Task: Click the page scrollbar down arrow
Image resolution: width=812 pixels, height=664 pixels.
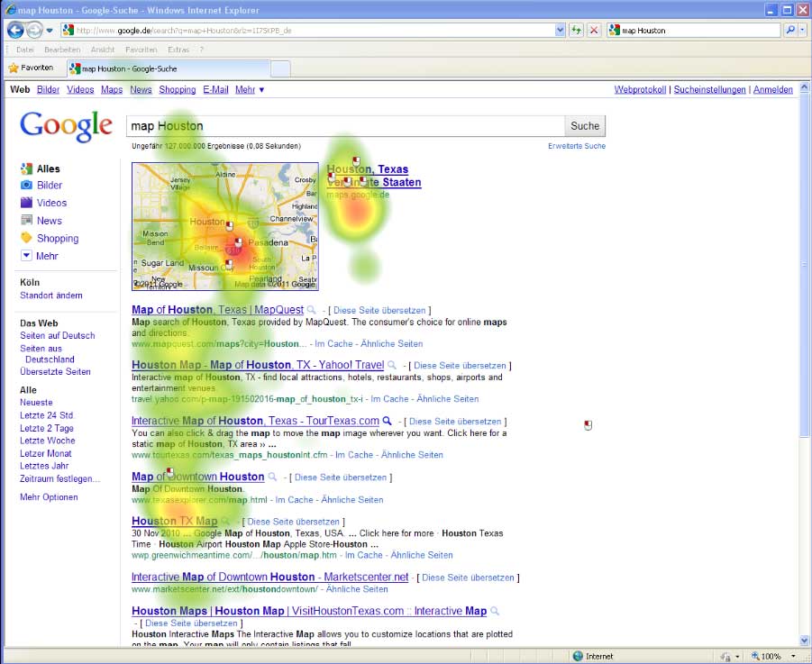Action: point(804,641)
